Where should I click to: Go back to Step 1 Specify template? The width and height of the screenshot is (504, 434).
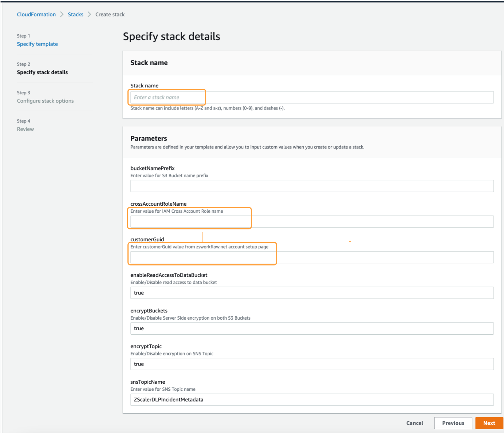pos(37,44)
